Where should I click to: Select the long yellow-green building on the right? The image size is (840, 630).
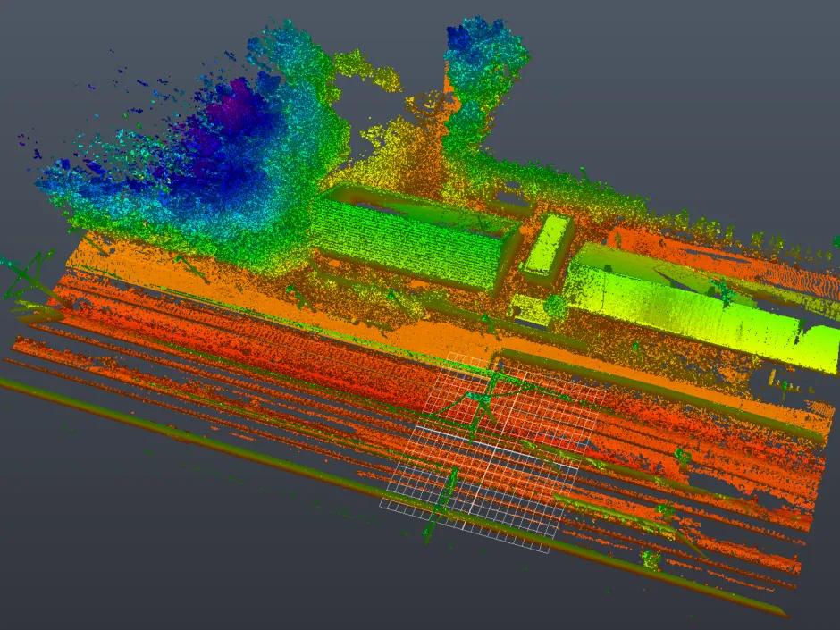(x=688, y=304)
